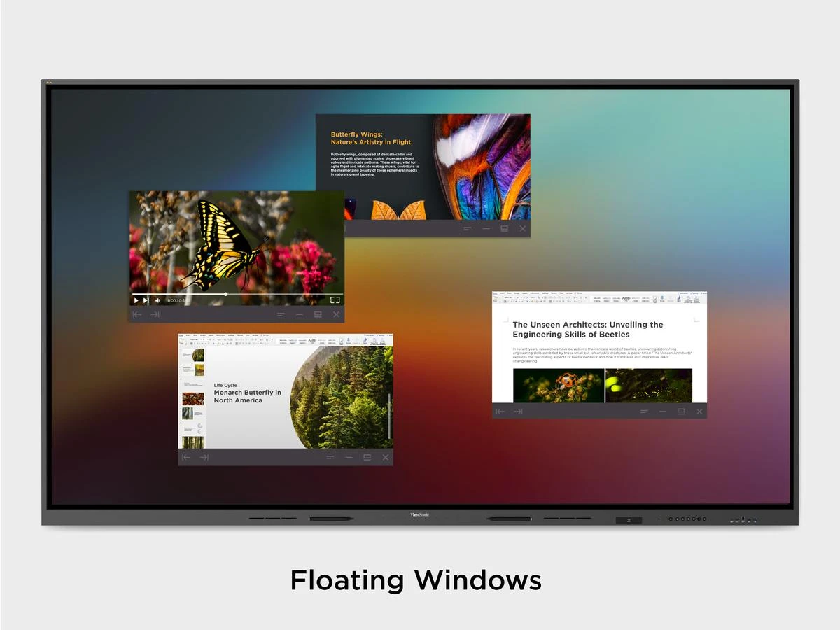The height and width of the screenshot is (630, 840).
Task: Click back arrow on Monarch Butterfly window
Action: point(186,458)
